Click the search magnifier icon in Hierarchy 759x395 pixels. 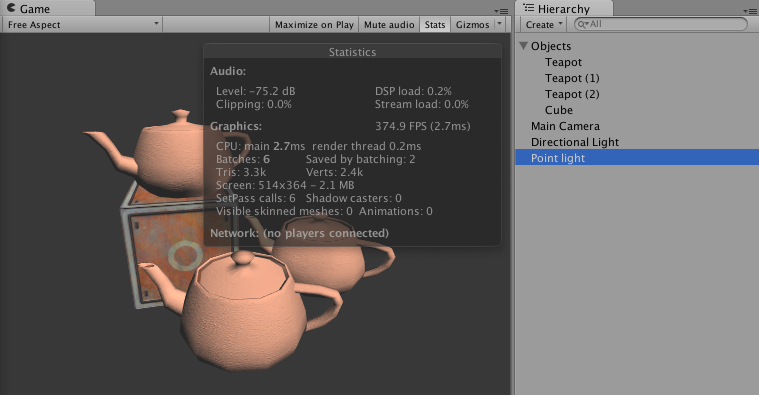(x=582, y=24)
